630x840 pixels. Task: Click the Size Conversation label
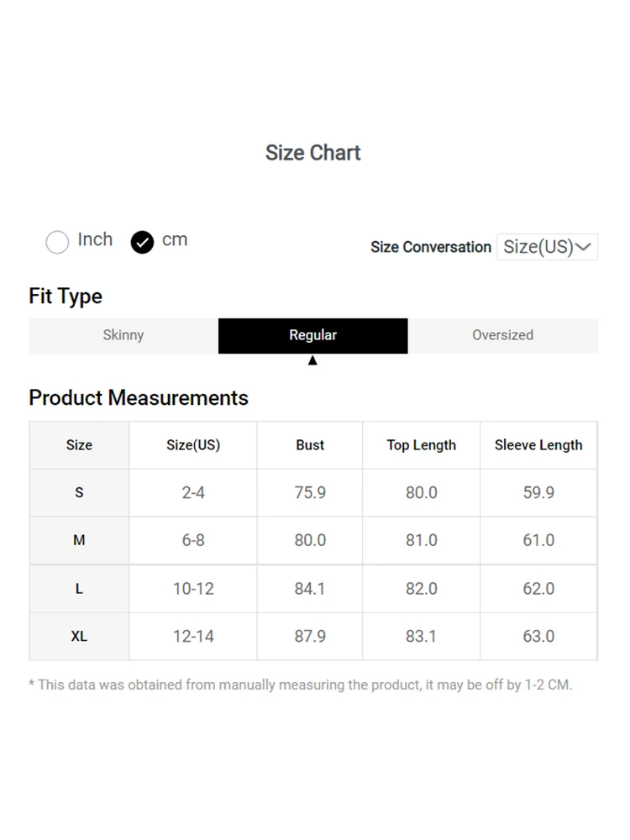point(431,247)
